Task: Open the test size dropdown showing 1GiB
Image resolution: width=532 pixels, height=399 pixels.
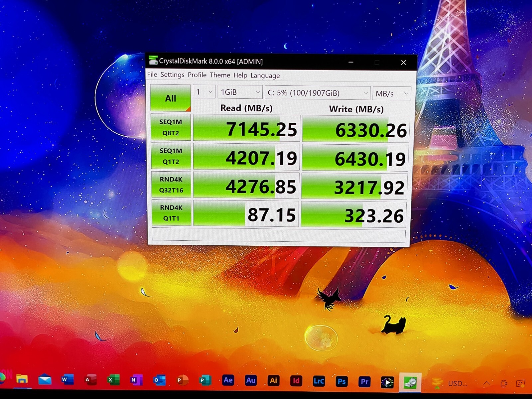Action: 240,92
